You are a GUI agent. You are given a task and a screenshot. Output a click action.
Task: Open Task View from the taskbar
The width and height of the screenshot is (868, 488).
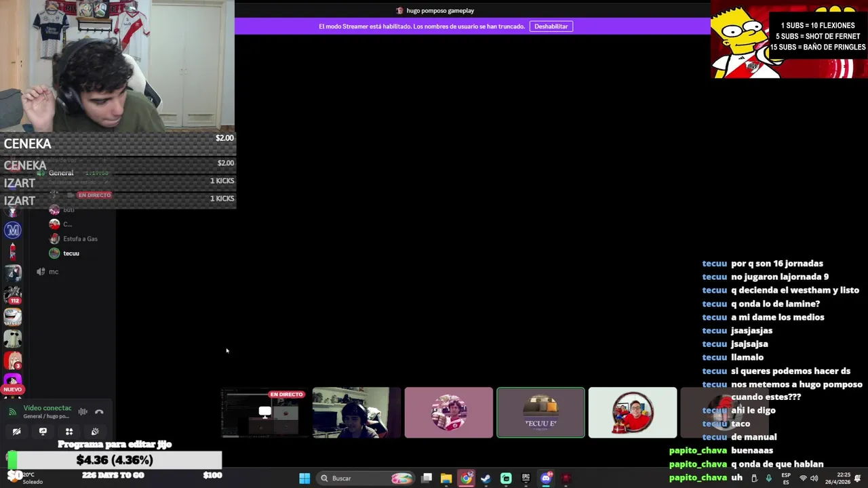pyautogui.click(x=427, y=479)
